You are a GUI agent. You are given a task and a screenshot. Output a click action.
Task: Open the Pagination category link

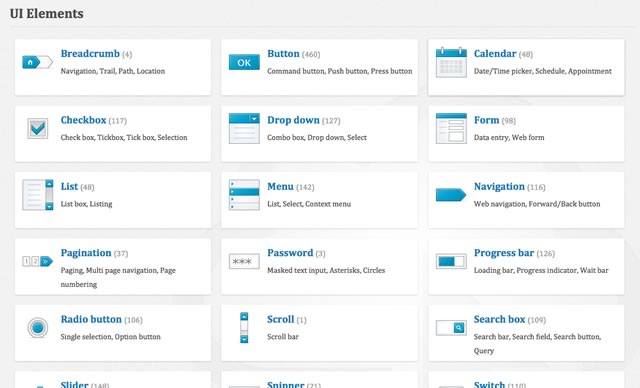click(x=86, y=253)
